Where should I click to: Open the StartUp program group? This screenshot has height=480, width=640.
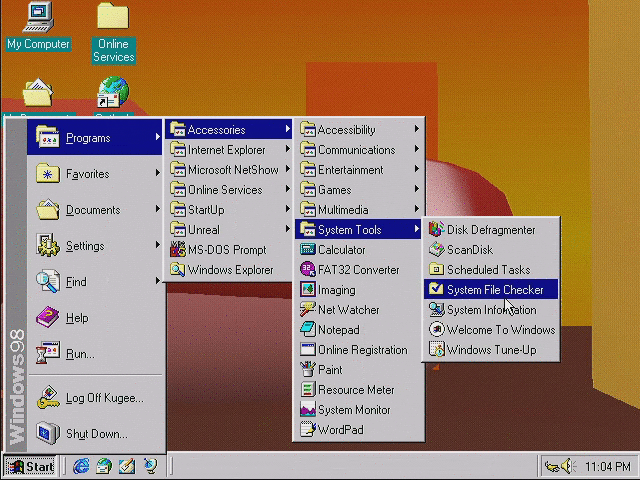pyautogui.click(x=229, y=209)
